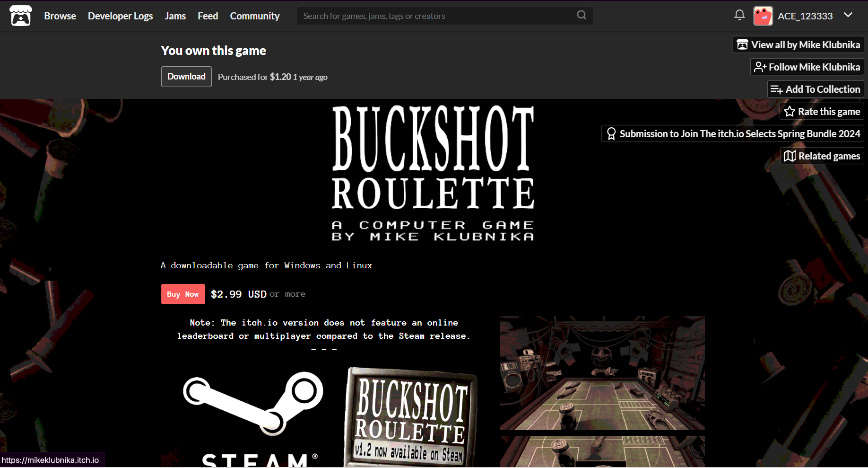
Task: Open the Feed page
Action: (x=208, y=16)
